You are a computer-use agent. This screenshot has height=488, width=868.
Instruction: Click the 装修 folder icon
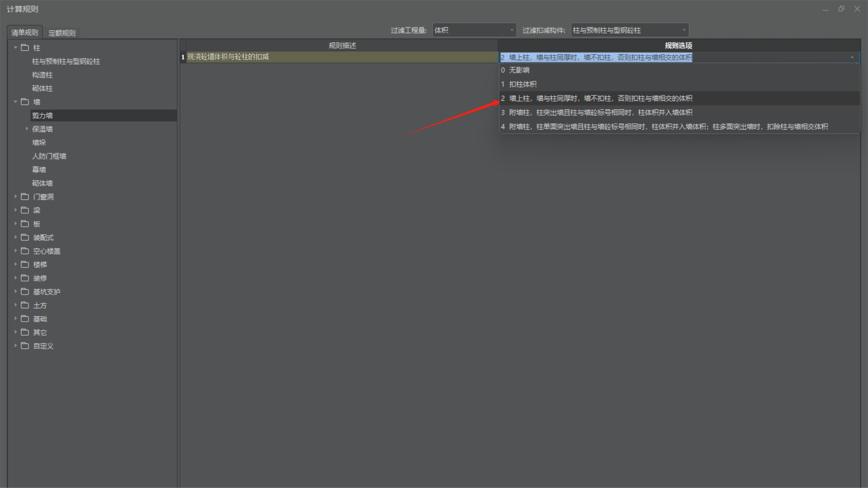pos(25,278)
